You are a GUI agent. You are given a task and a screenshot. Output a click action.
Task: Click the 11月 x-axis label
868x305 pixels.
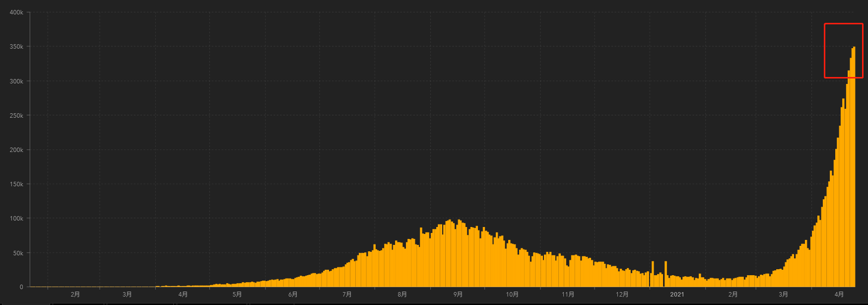pos(568,295)
